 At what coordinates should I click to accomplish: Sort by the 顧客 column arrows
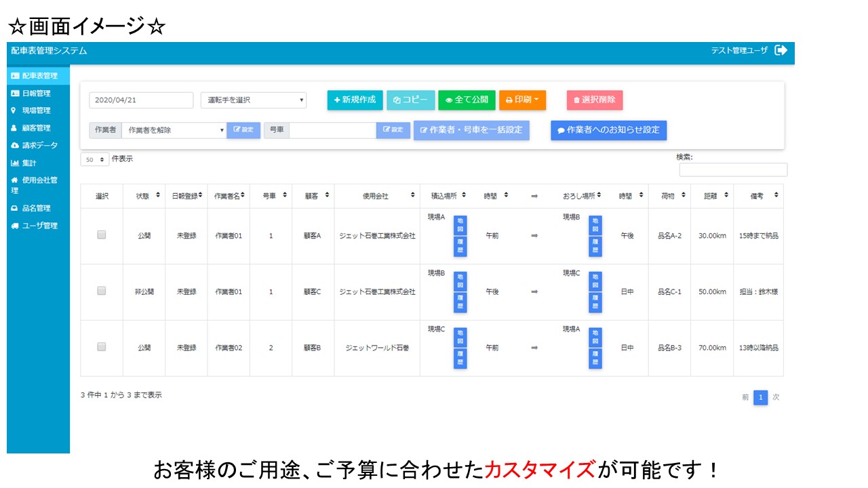point(327,195)
